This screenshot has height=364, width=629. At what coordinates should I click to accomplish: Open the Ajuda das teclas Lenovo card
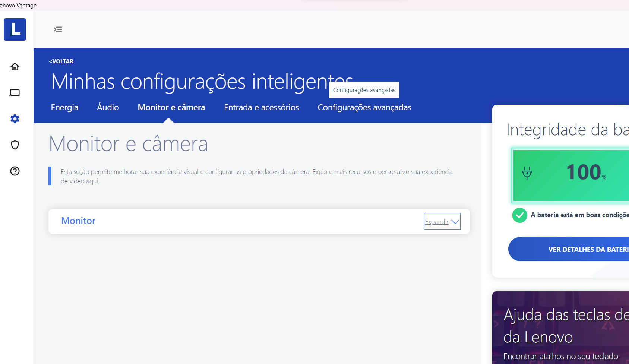560,328
